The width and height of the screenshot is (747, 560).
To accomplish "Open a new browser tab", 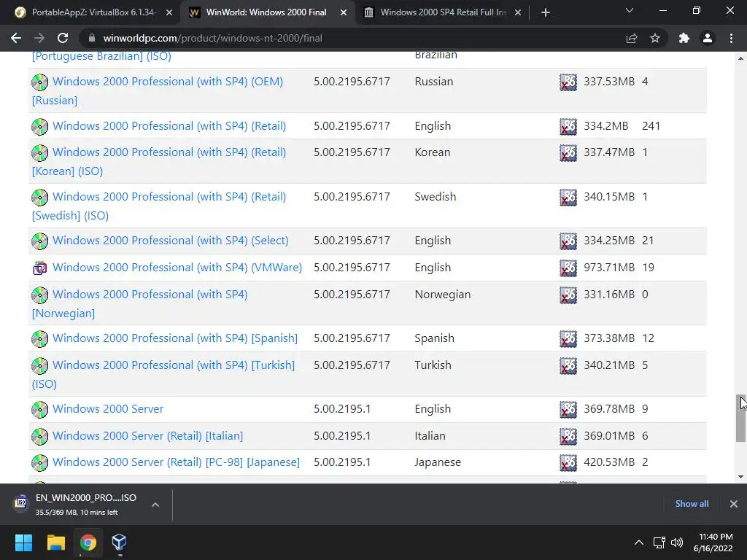I will (546, 12).
